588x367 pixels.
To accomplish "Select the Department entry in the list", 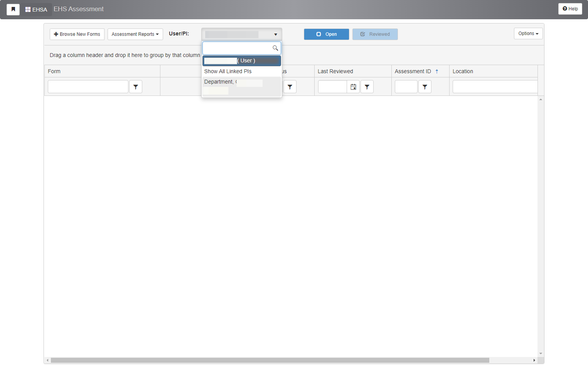I will (242, 87).
